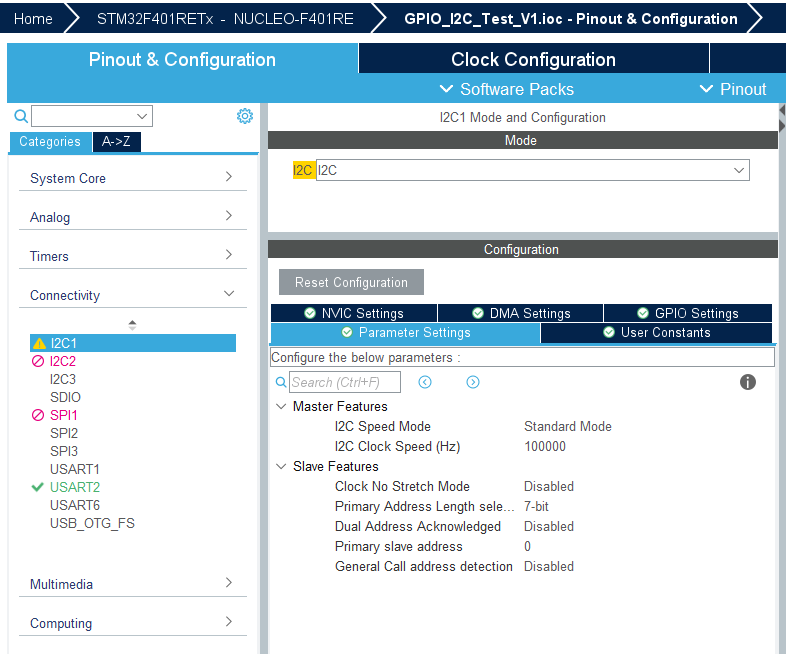Click the Primary slave address value 0
Image resolution: width=786 pixels, height=654 pixels.
click(527, 547)
